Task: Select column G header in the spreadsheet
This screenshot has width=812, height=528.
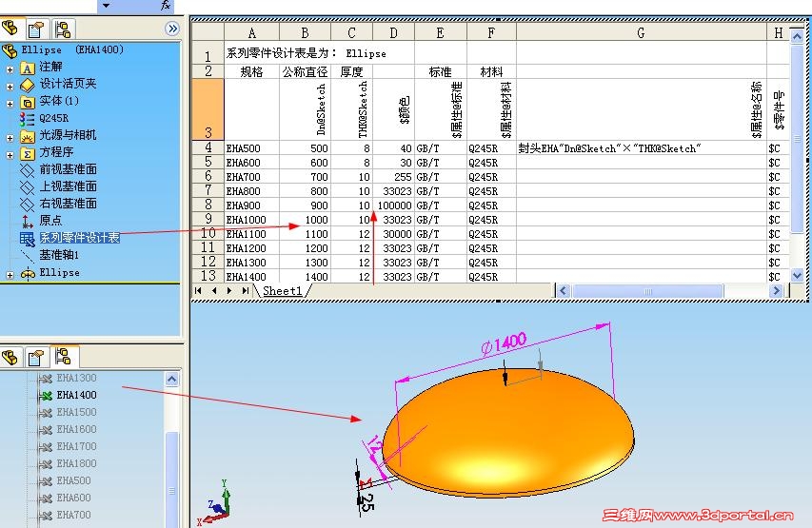Action: [641, 33]
